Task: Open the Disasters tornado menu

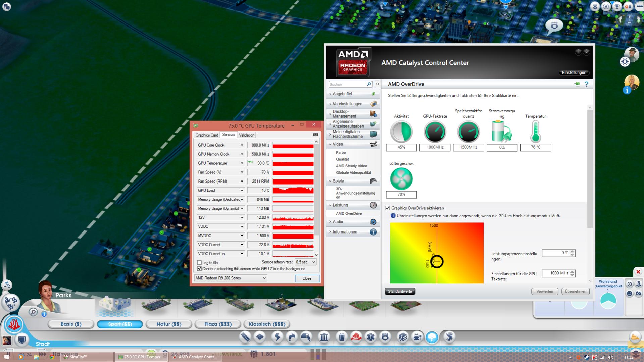Action: [x=449, y=337]
